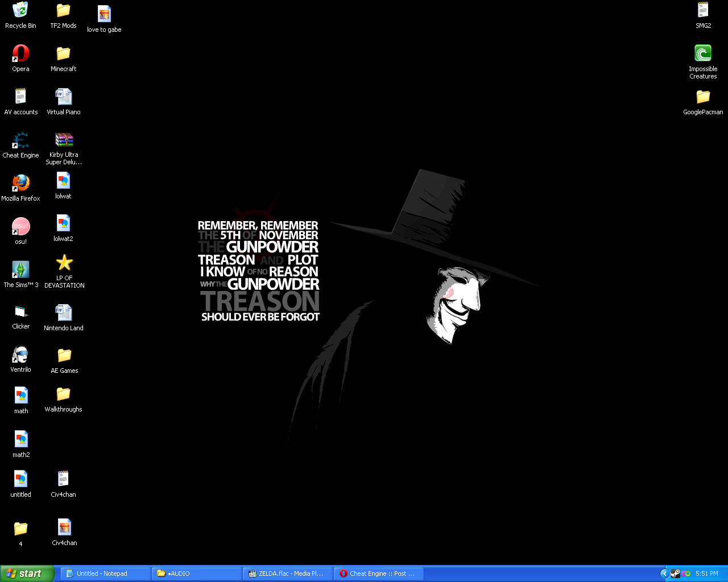Switch to the ZELDA.flac Media Player window
Viewport: 728px width, 582px height.
287,573
